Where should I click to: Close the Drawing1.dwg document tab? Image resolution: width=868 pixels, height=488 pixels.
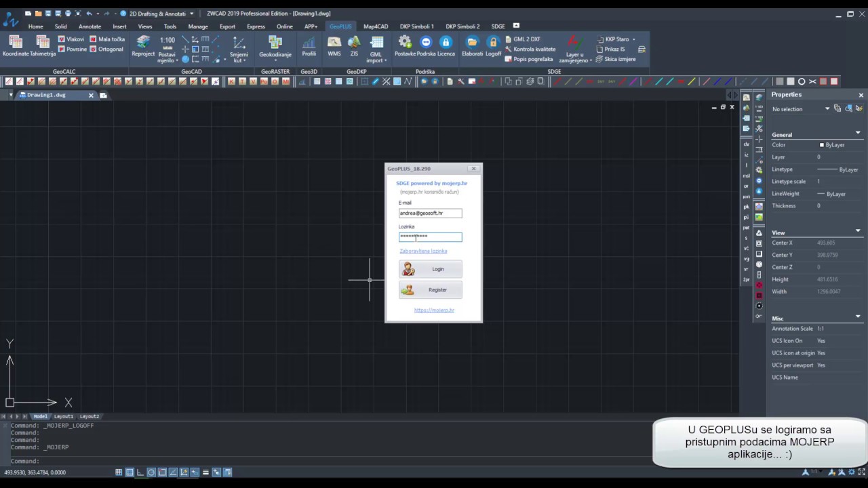pos(91,96)
